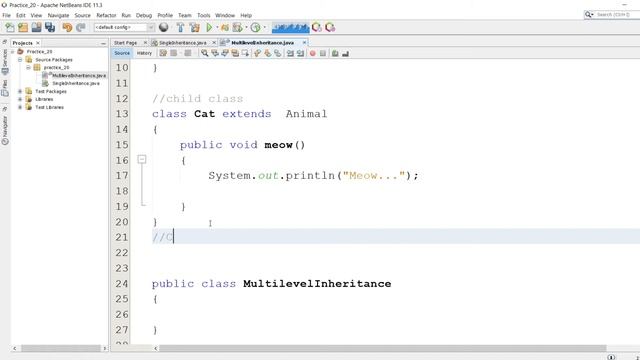Image resolution: width=640 pixels, height=360 pixels.
Task: Click the Save All toolbar icon
Action: point(50,27)
